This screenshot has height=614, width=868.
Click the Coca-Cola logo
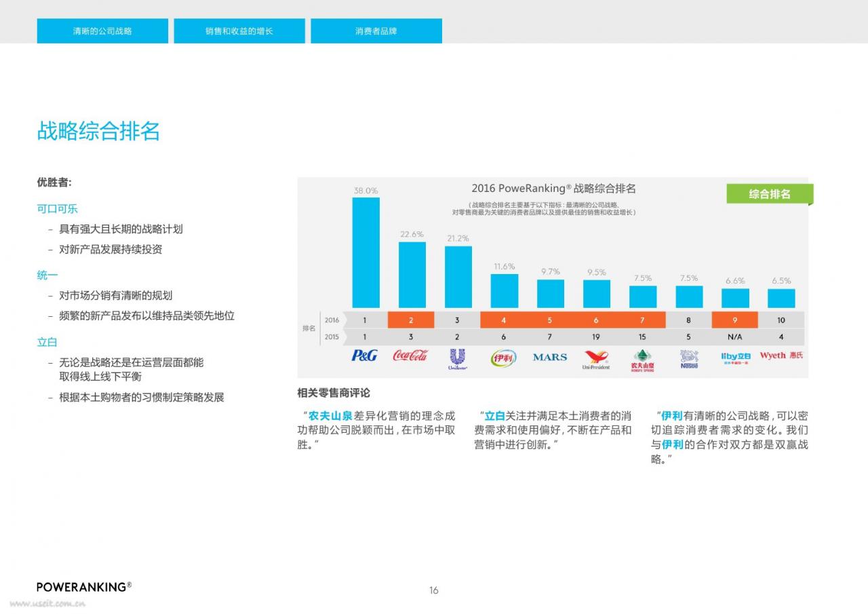coord(410,355)
